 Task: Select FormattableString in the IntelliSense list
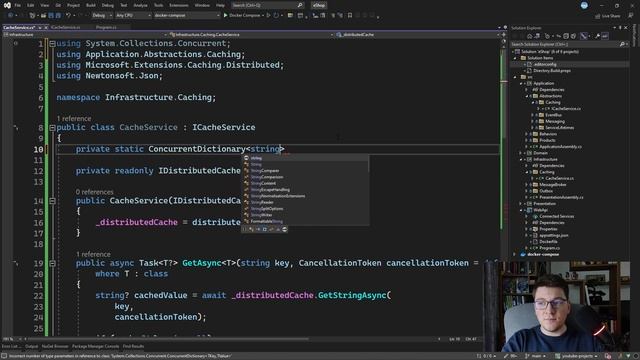click(x=305, y=221)
